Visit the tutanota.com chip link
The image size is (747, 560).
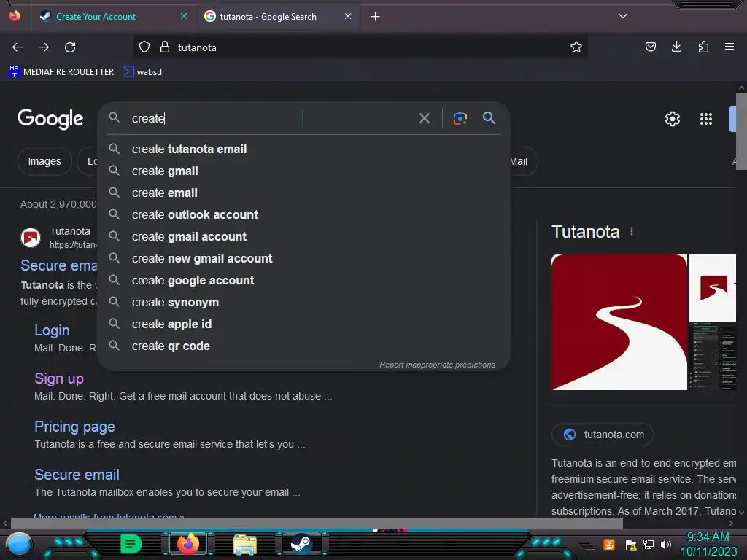(x=603, y=435)
